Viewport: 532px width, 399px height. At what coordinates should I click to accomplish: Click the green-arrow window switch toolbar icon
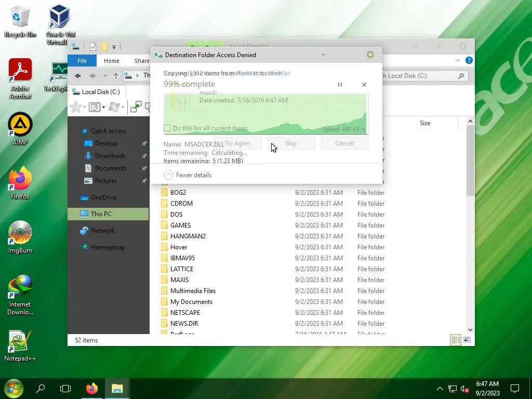(136, 107)
